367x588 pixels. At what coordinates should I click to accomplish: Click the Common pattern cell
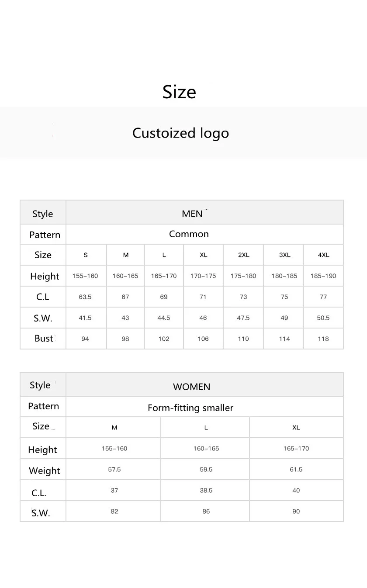pyautogui.click(x=189, y=234)
